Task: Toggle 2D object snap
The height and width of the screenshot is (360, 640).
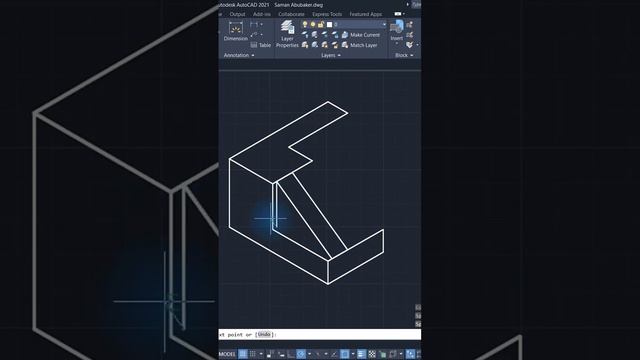Action: (x=344, y=354)
